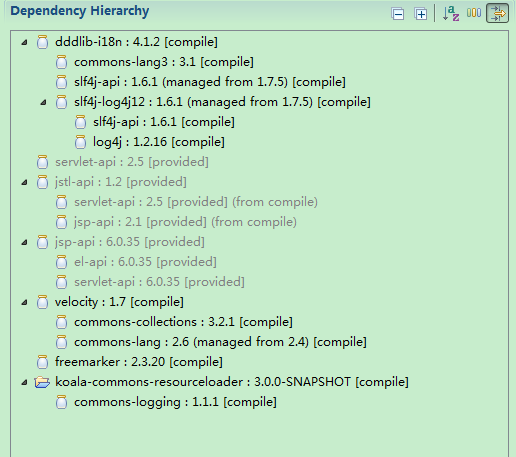
Task: Click the jar icon of freemarker
Action: (42, 362)
